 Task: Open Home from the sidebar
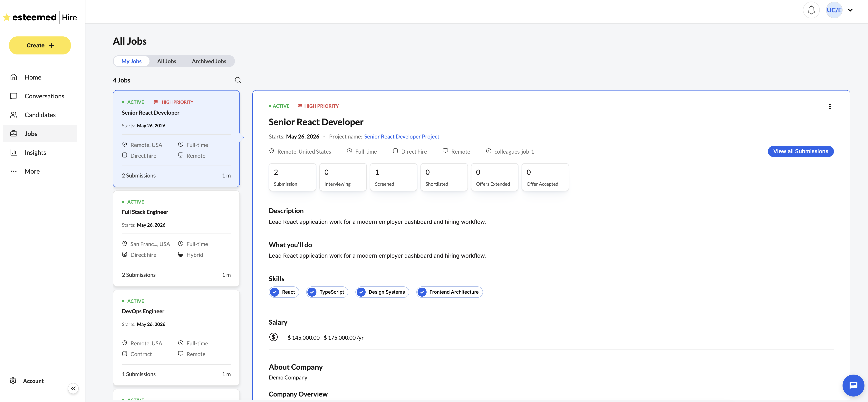click(40, 77)
